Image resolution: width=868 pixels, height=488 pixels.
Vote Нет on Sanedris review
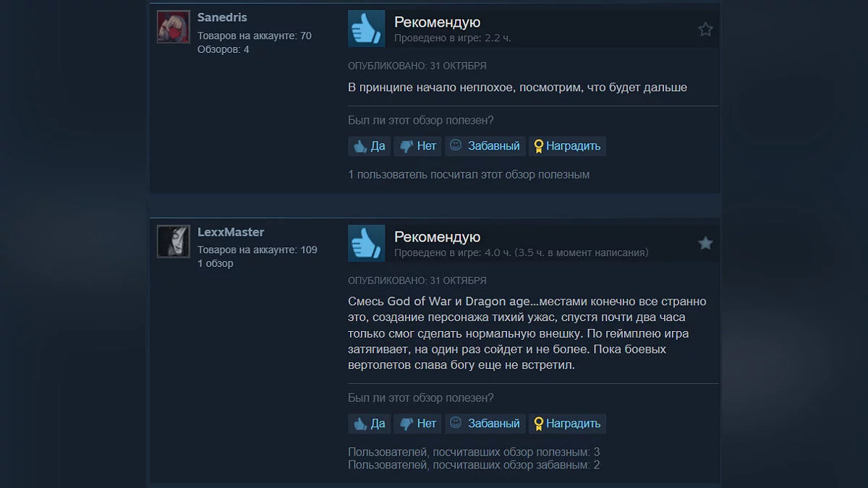click(417, 146)
